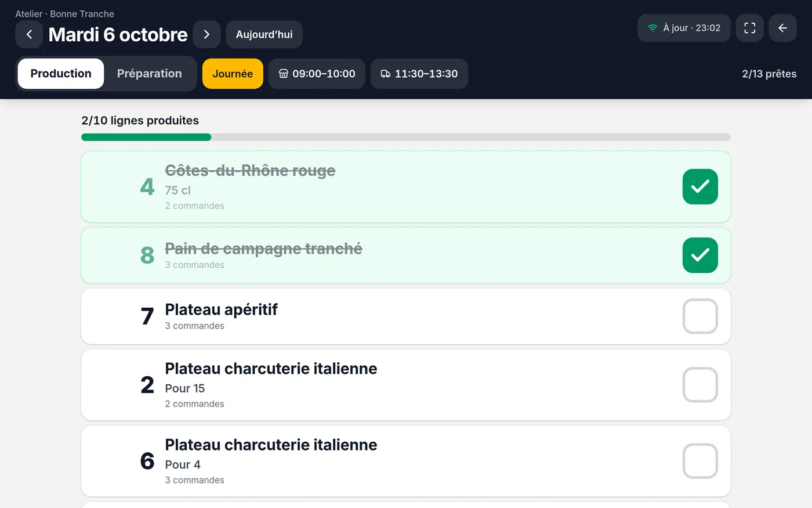
Task: Click '3 commandes' under Pour 4
Action: [194, 480]
